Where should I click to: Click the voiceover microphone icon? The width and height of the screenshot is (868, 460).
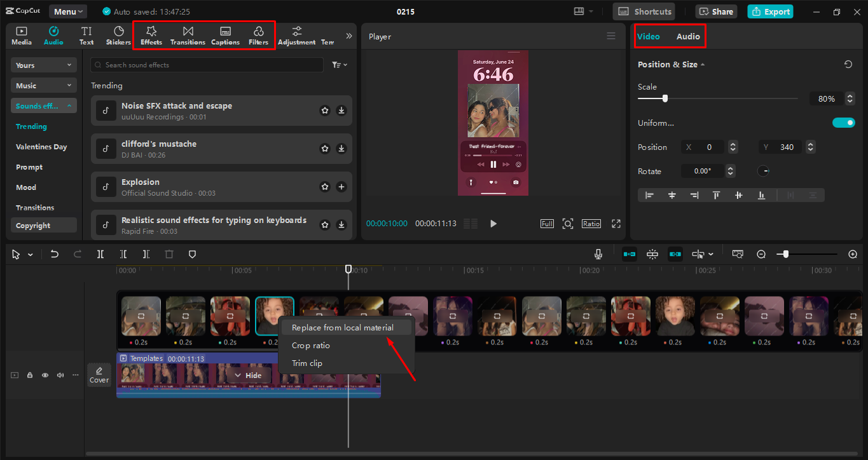coord(598,254)
